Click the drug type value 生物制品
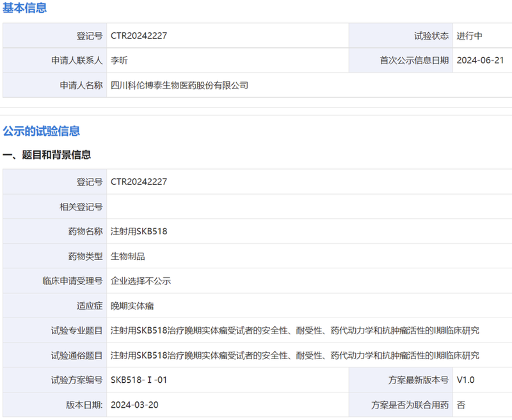This screenshot has height=420, width=512. point(128,256)
